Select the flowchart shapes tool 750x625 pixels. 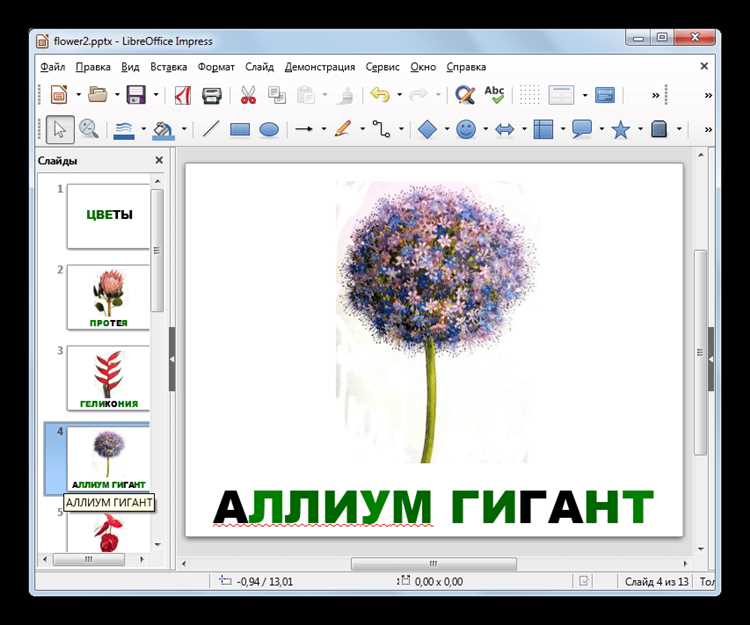pos(543,129)
